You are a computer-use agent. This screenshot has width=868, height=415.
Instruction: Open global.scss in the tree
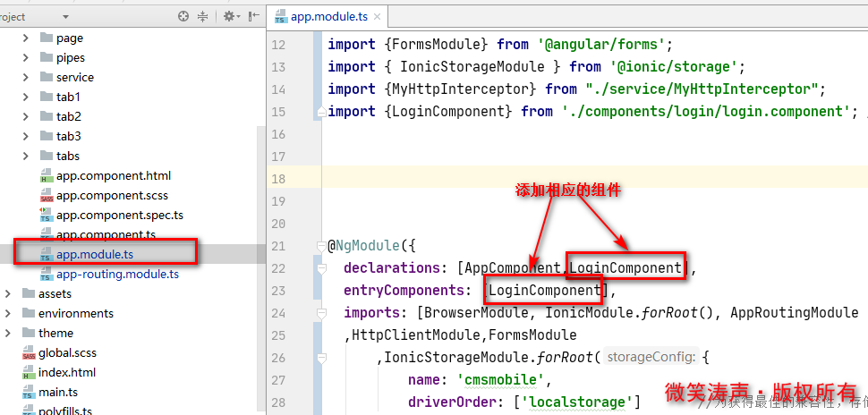click(x=67, y=353)
